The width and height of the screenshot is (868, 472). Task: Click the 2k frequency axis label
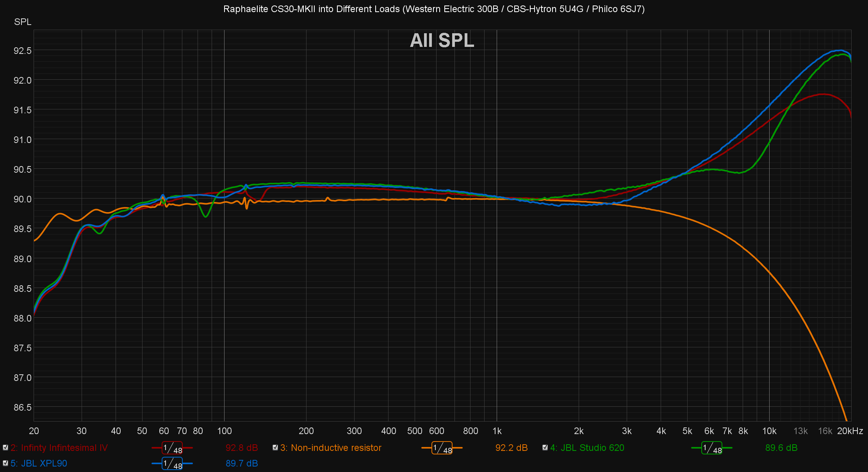click(x=579, y=431)
